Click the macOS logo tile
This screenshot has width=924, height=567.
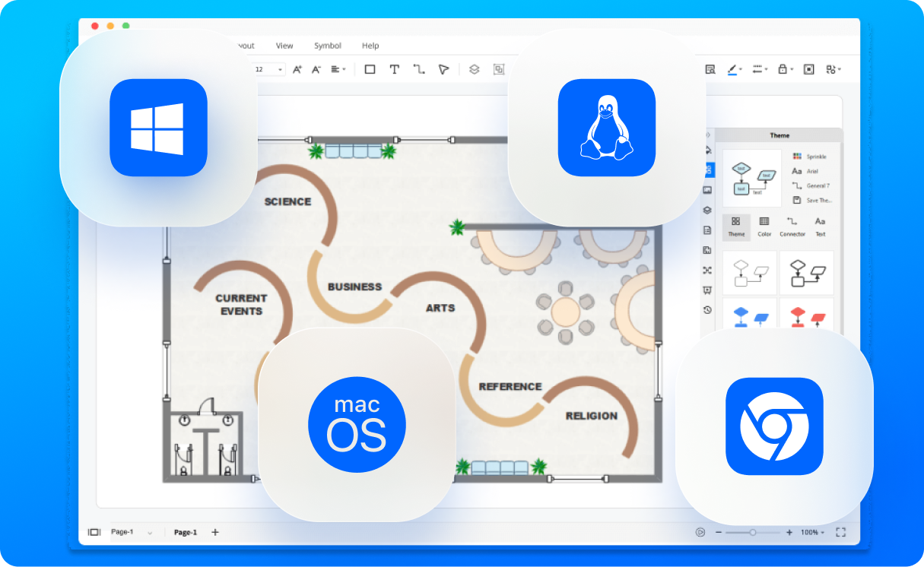click(357, 426)
